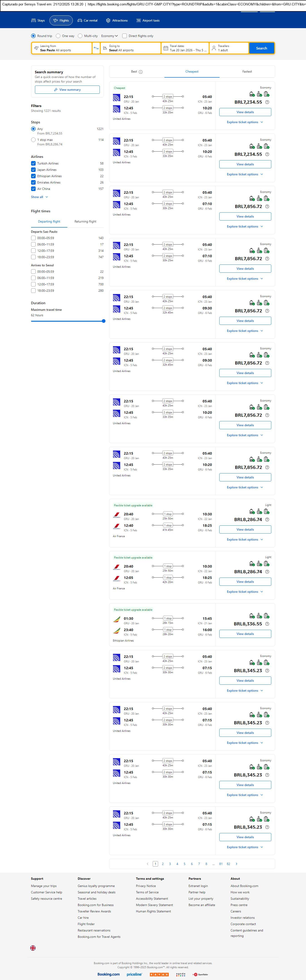
Task: Click the Maximum travel time slider handle
Action: coord(103,321)
